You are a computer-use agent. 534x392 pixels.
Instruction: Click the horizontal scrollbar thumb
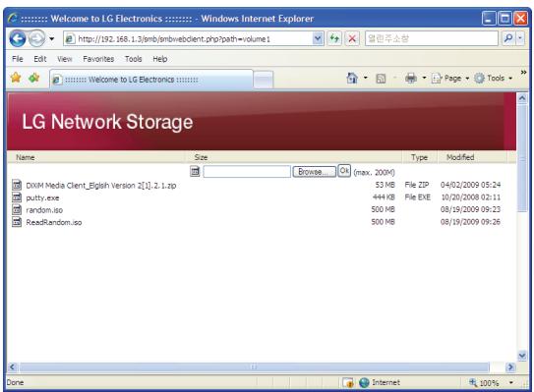tap(254, 366)
